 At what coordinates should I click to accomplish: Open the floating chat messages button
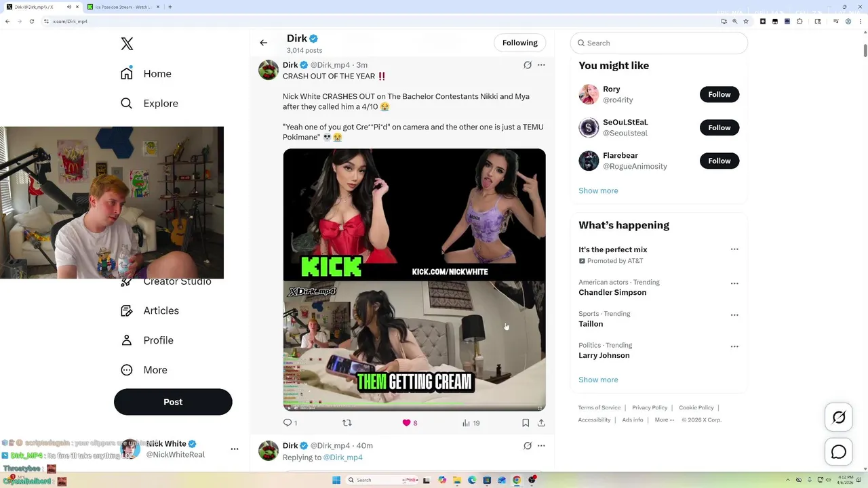click(839, 452)
